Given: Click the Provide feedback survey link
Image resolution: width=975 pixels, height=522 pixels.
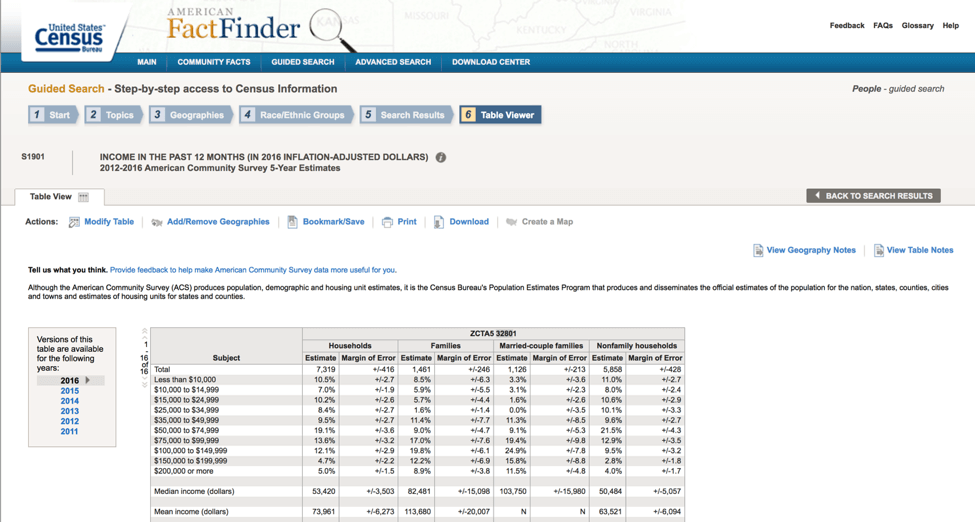Looking at the screenshot, I should click(x=253, y=270).
